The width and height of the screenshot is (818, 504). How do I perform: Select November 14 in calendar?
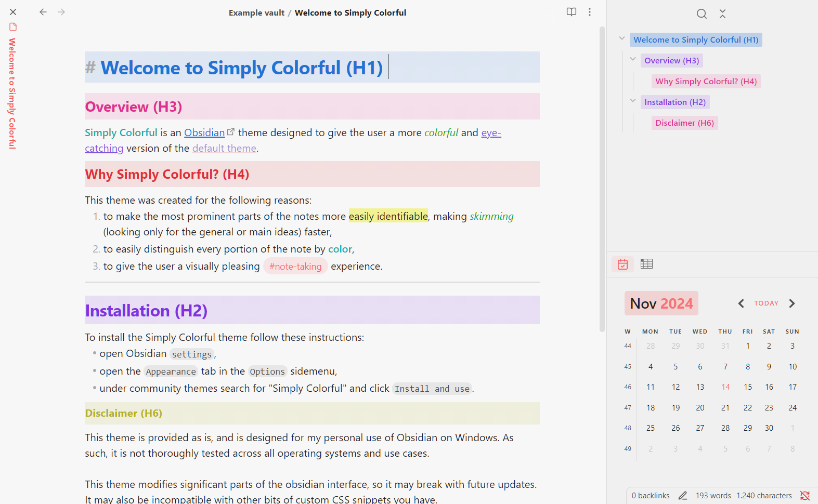click(x=725, y=387)
